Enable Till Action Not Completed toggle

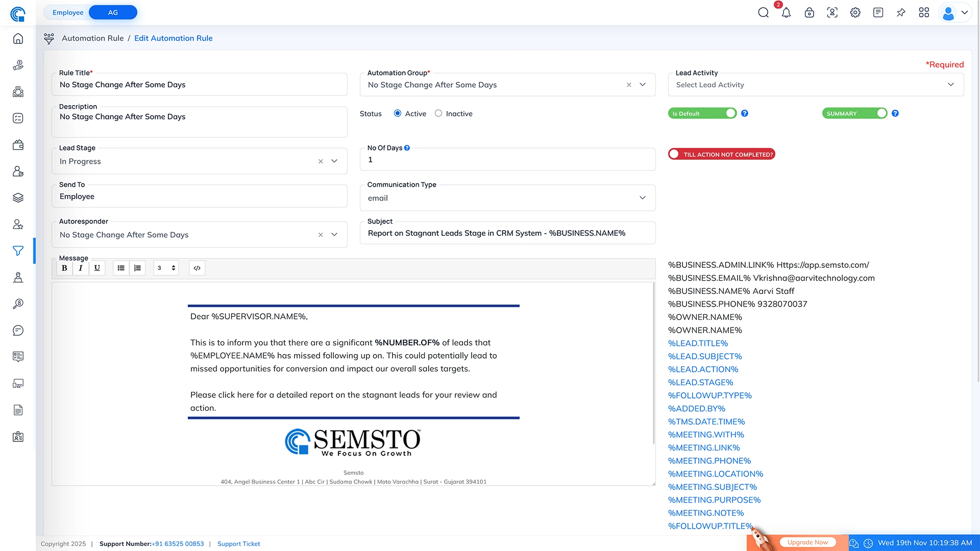721,154
